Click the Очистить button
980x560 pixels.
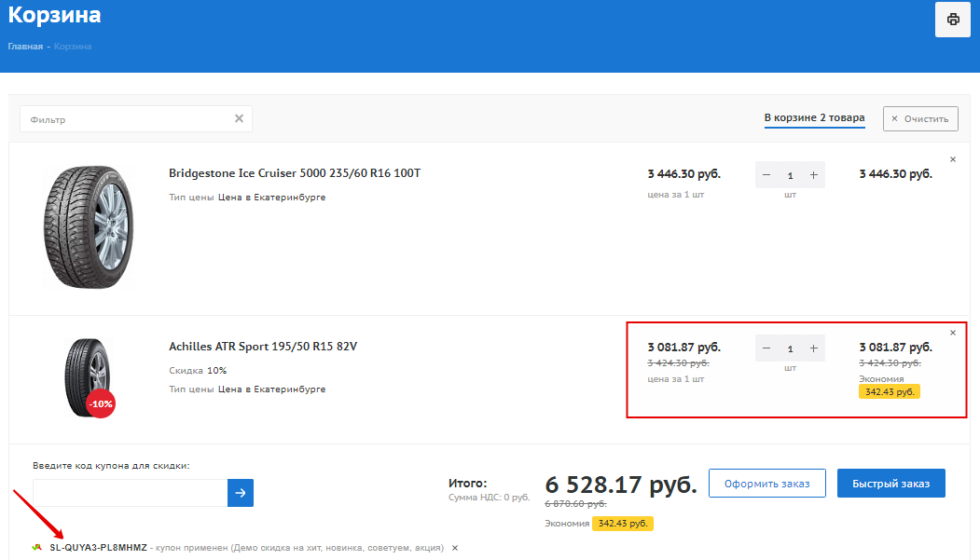(920, 118)
